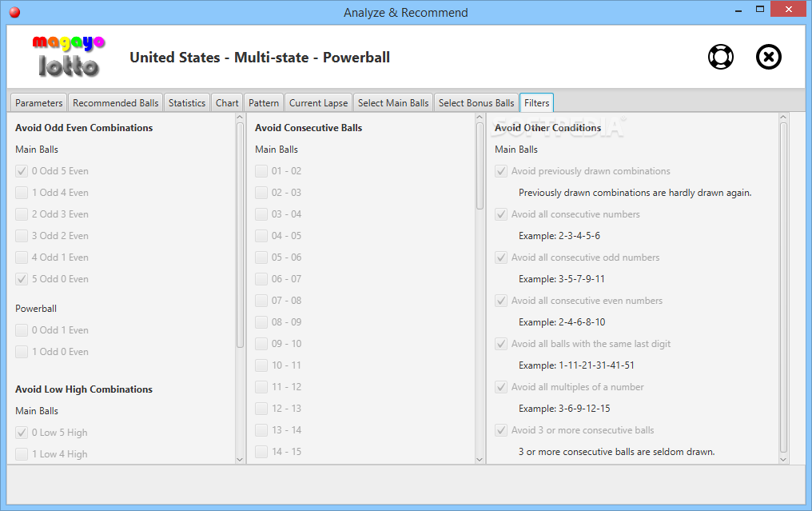Check the 08 - 09 checkbox
The image size is (812, 511).
(x=261, y=322)
